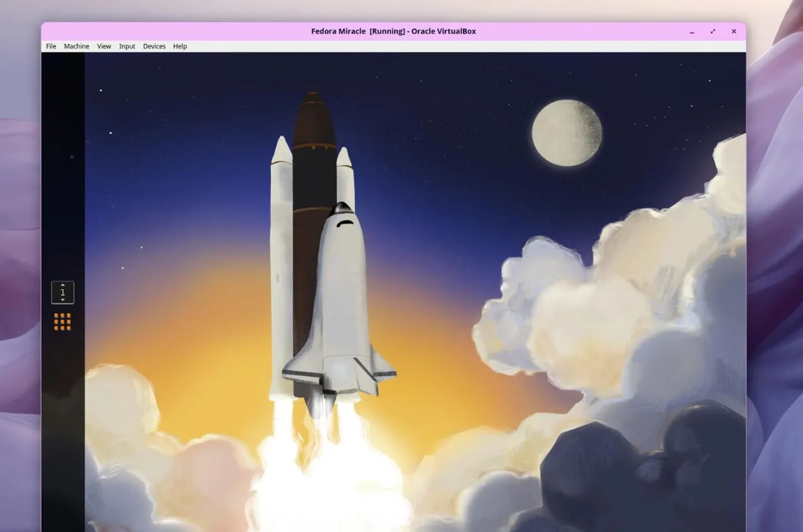The width and height of the screenshot is (803, 532).
Task: Click the host desktop left of the window
Action: [20, 251]
